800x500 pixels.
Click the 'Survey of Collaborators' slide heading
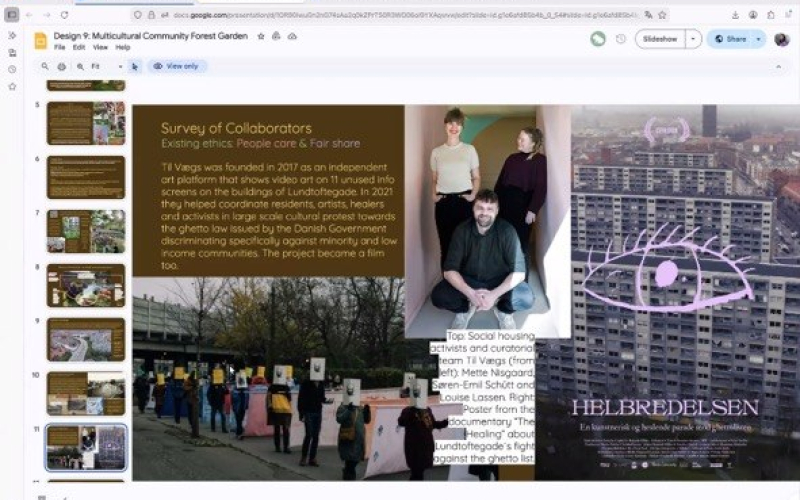tap(236, 128)
